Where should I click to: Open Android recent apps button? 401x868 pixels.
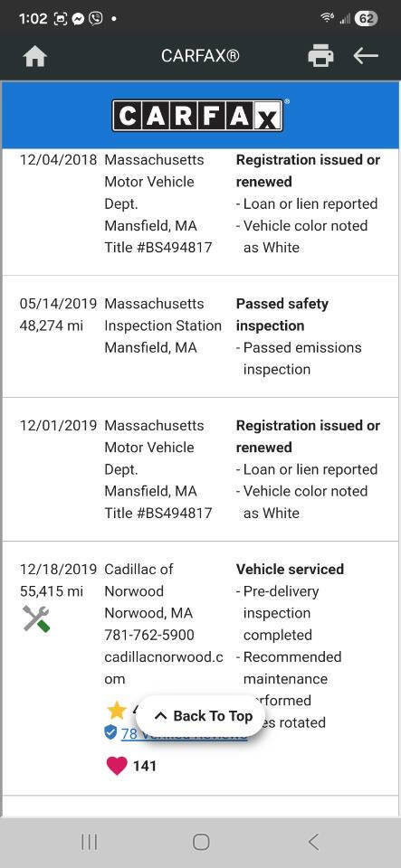click(90, 842)
